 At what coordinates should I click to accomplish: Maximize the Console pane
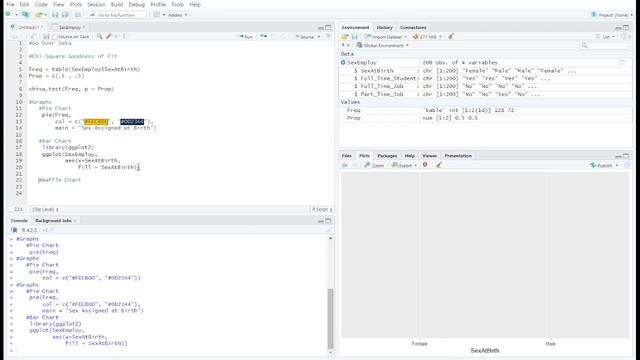click(x=328, y=220)
